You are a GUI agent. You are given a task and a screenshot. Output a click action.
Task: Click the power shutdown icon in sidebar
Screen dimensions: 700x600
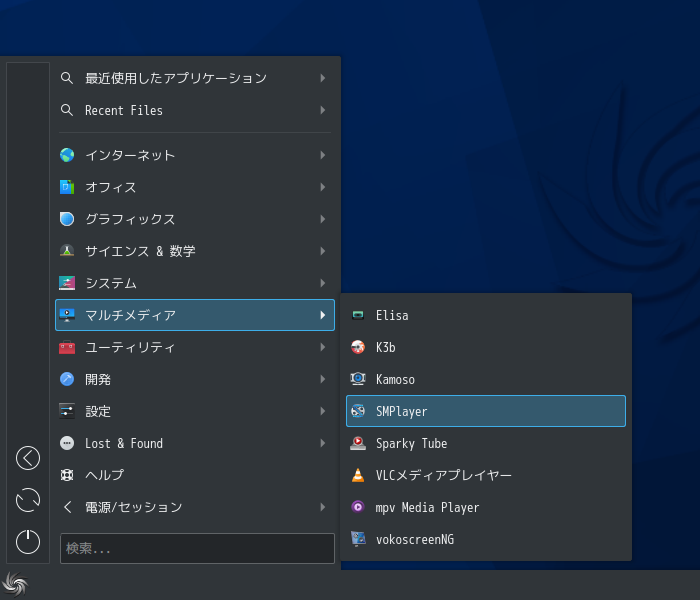pos(28,542)
